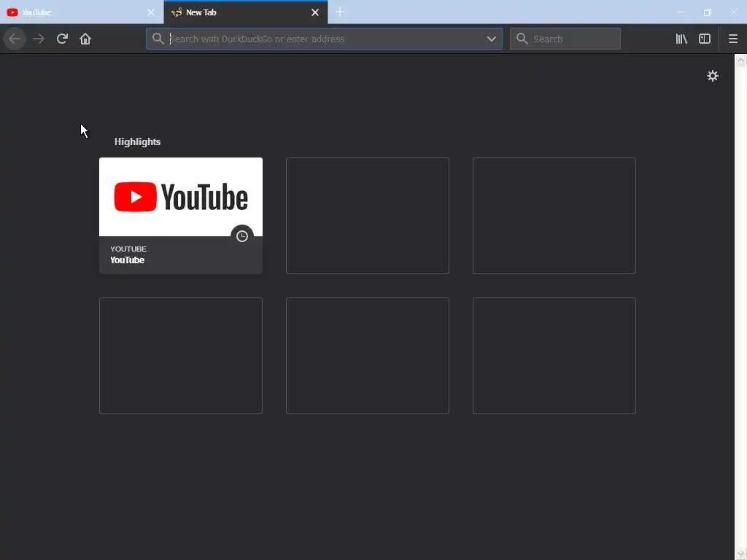Click the YouTube tab favicon
The height and width of the screenshot is (560, 747).
pos(12,12)
